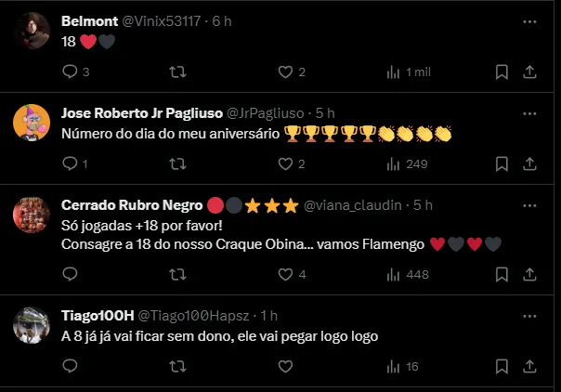
Task: Like Jose Roberto Jr Pagliuso's tweet
Action: point(286,163)
